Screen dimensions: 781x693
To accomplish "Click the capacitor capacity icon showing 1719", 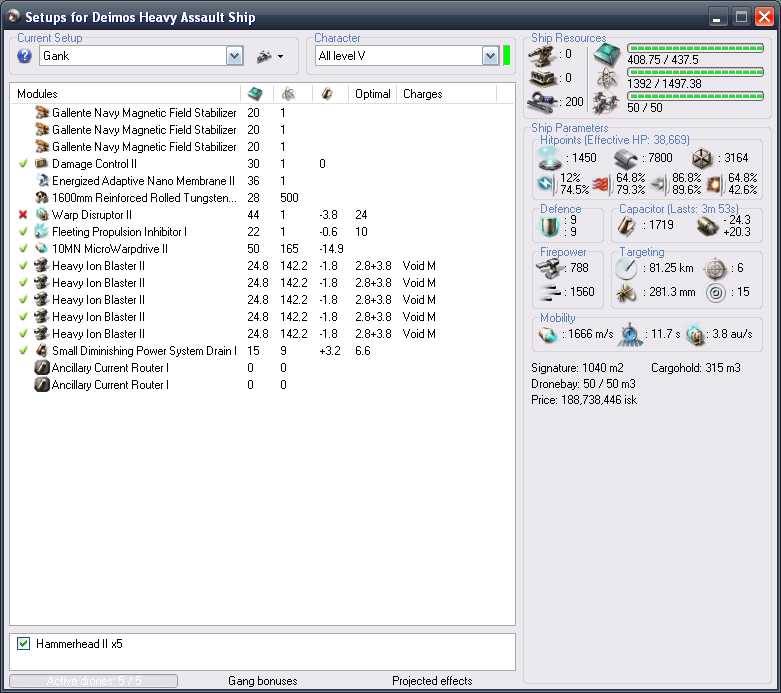I will pyautogui.click(x=627, y=226).
